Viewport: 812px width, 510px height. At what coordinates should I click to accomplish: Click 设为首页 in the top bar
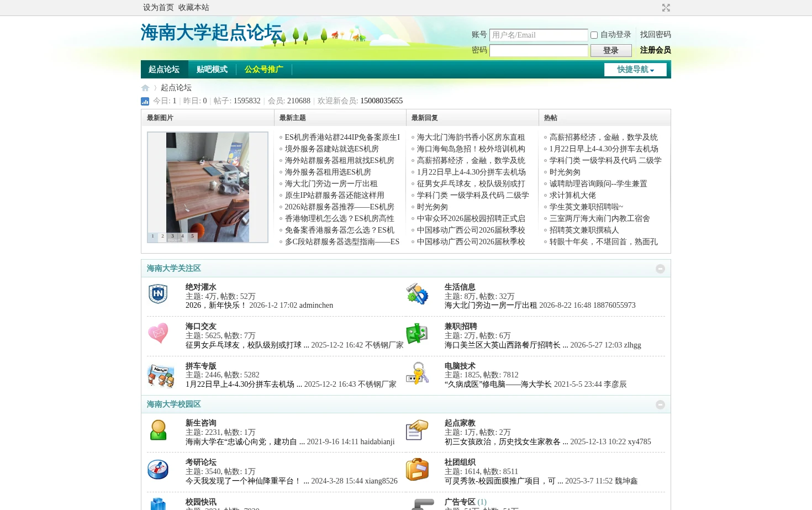point(159,7)
